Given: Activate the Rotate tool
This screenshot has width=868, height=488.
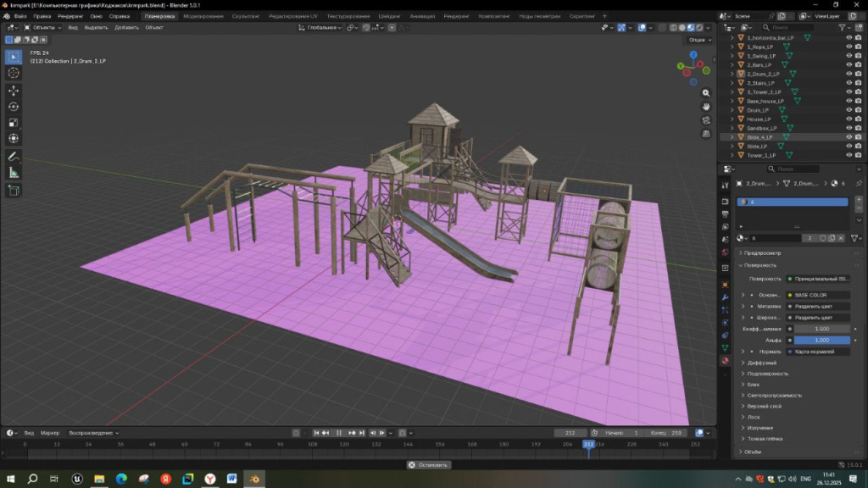Looking at the screenshot, I should pyautogui.click(x=14, y=106).
